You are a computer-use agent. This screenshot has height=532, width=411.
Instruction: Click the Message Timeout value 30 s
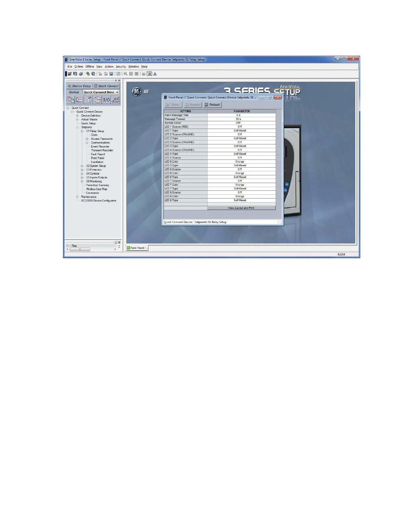241,119
